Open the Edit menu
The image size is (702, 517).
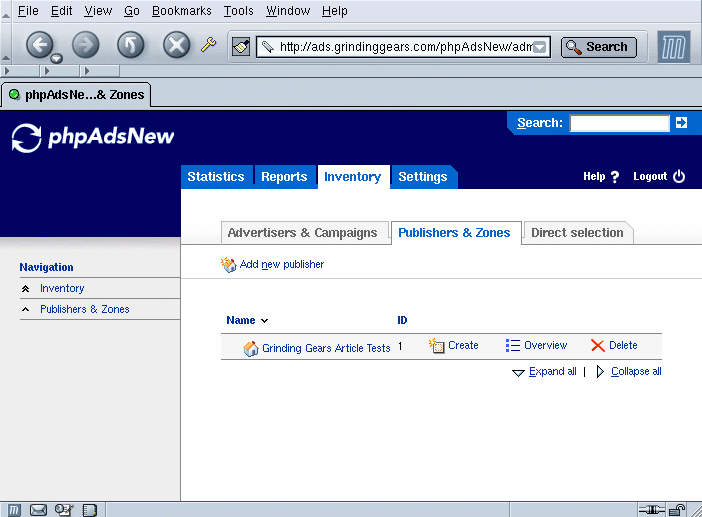(61, 11)
